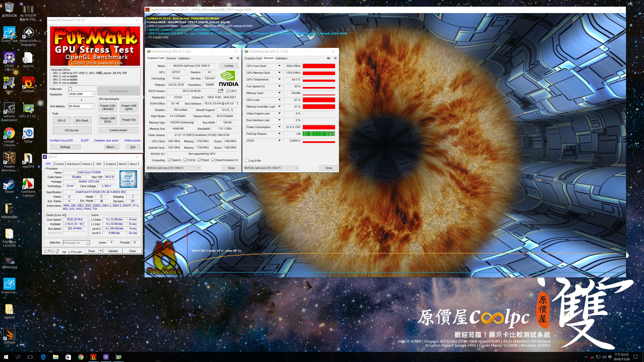Open the Recycle Bin desktop icon

pos(9,10)
